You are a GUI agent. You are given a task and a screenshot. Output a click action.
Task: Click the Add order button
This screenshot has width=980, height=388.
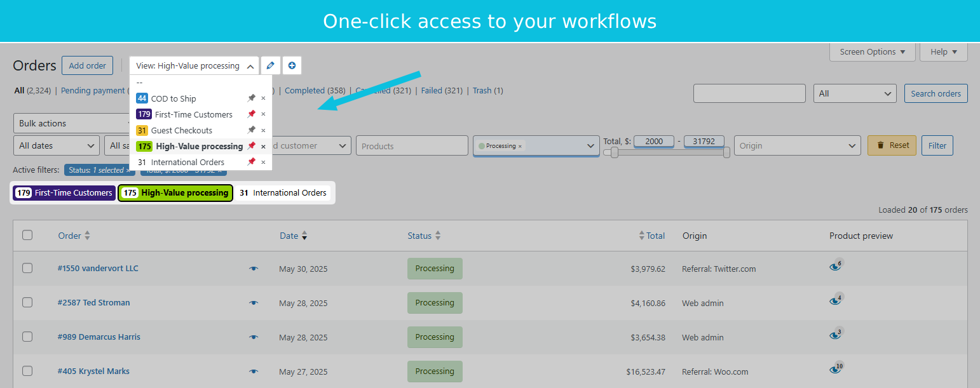pyautogui.click(x=87, y=65)
